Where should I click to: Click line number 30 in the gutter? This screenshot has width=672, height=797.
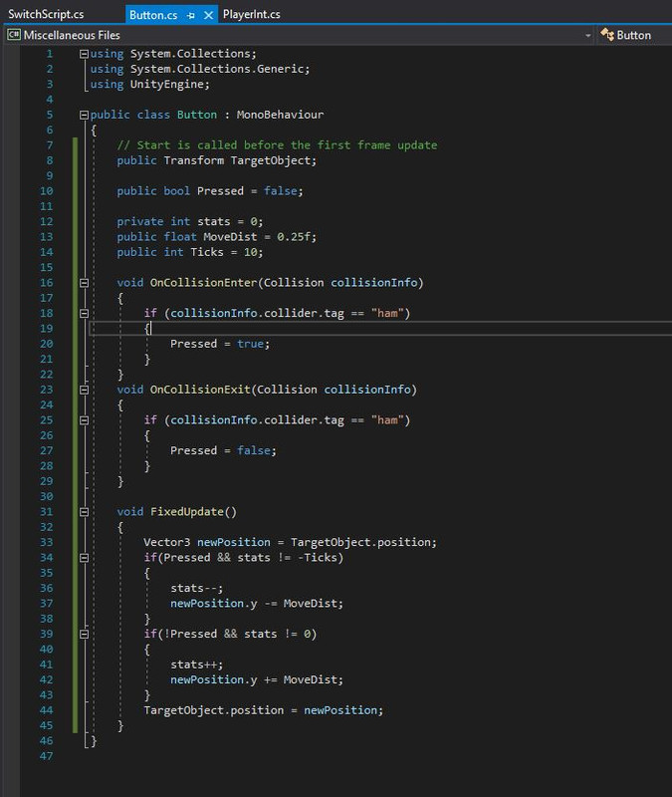(46, 496)
